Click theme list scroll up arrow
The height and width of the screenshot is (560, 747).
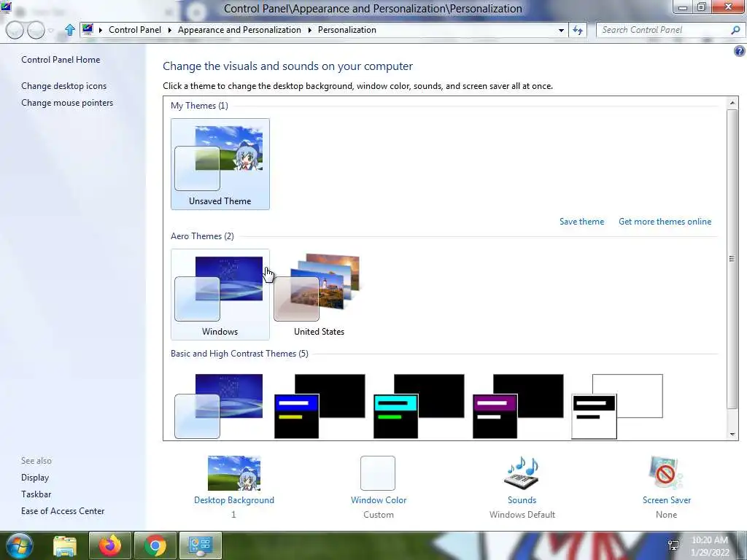[x=732, y=103]
